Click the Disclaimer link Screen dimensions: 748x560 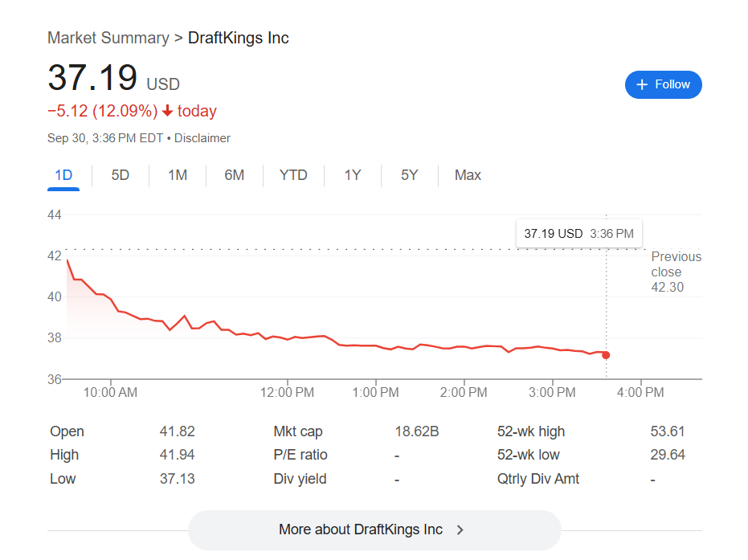pos(202,138)
